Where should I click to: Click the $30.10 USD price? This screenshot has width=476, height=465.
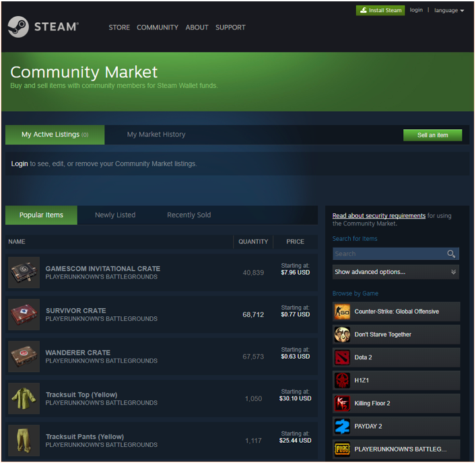[x=296, y=398]
